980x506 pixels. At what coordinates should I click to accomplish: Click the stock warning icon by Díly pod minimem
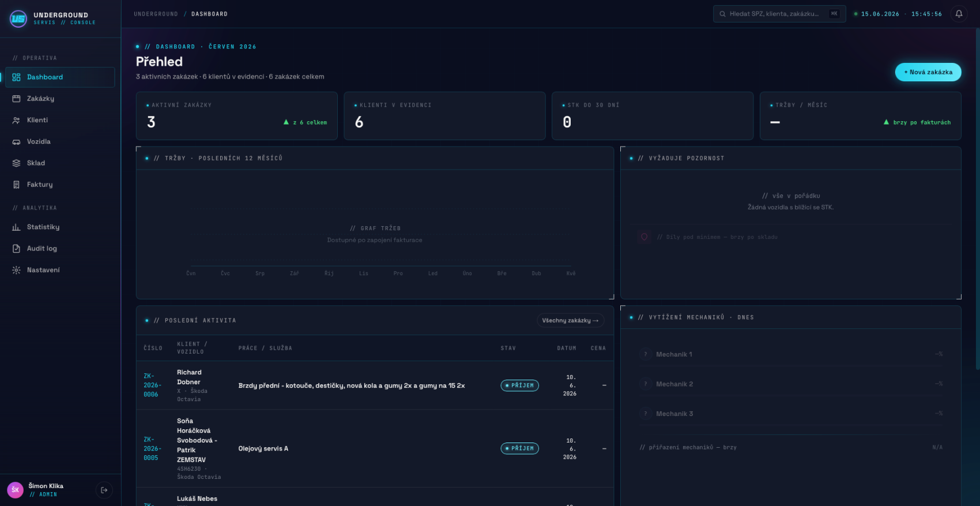pyautogui.click(x=644, y=237)
